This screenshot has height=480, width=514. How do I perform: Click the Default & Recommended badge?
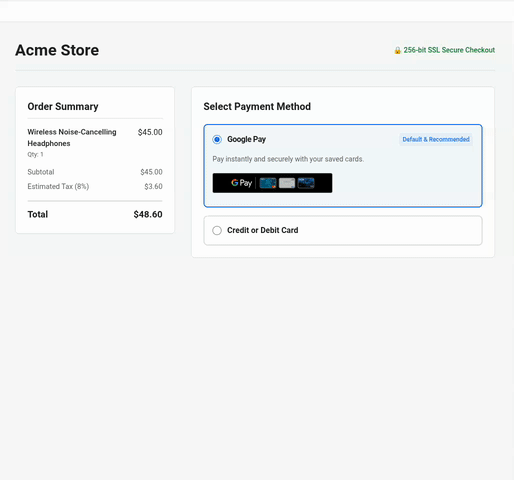pyautogui.click(x=436, y=139)
